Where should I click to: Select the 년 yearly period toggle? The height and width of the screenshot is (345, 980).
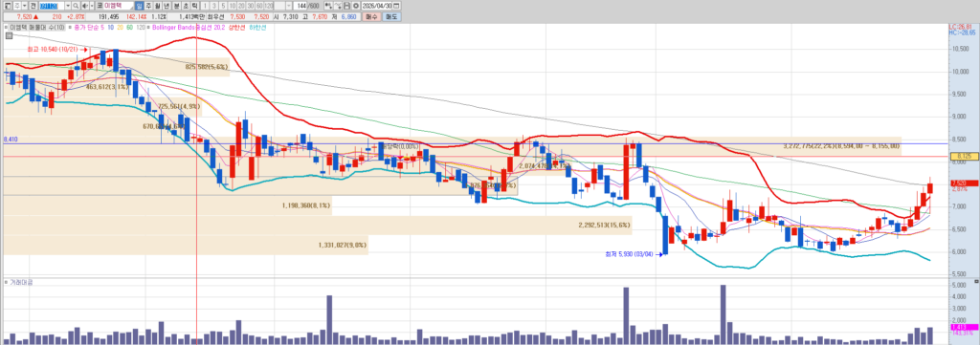pyautogui.click(x=167, y=6)
